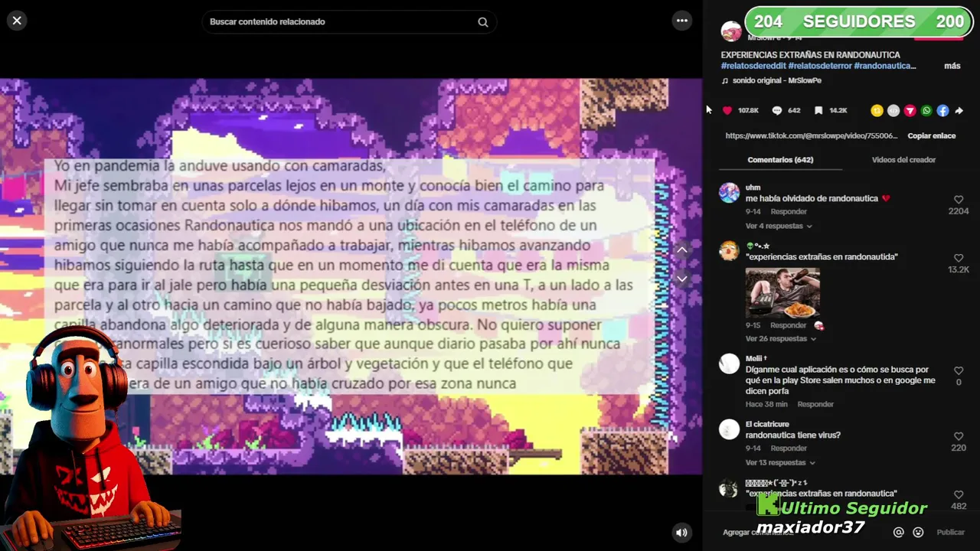Click the yellow repost icon
Viewport: 980px width, 551px height.
(x=877, y=111)
